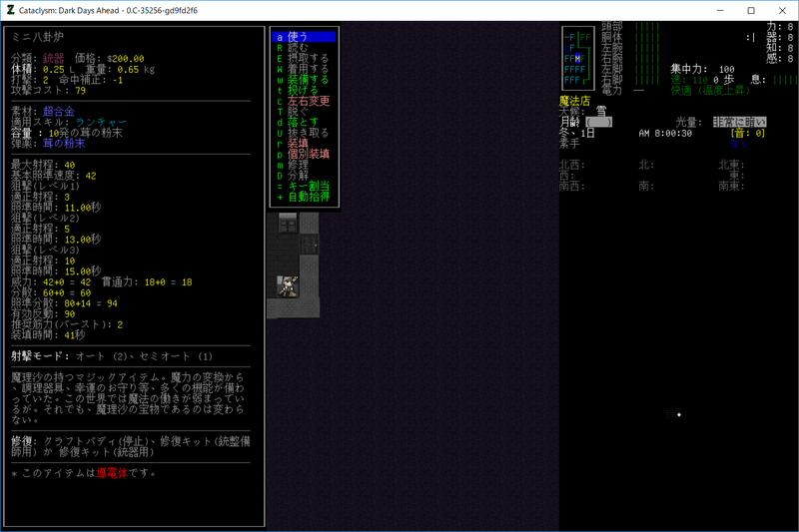This screenshot has height=532, width=799.
Task: Select the 投げる (throw) action
Action: click(x=304, y=90)
